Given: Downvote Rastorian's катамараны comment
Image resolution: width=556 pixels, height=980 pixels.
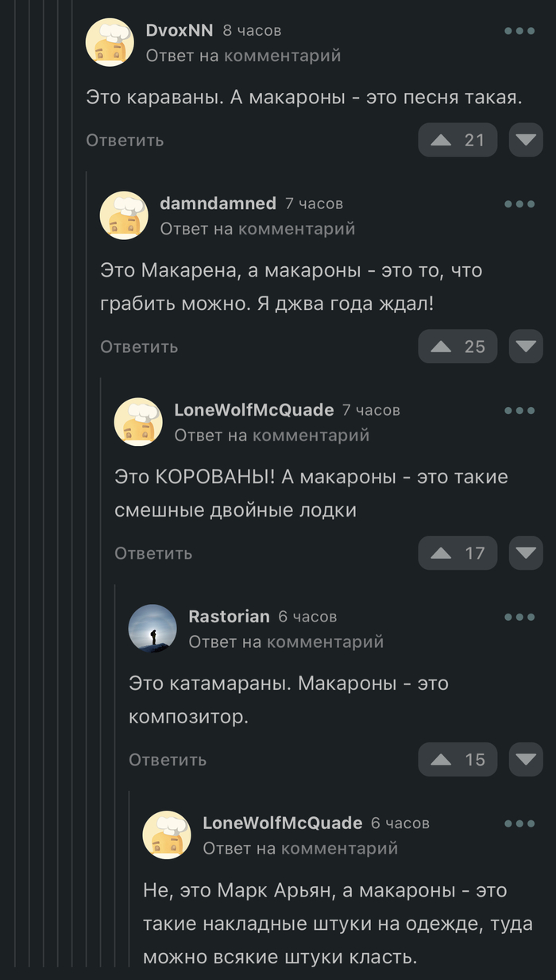Looking at the screenshot, I should (x=526, y=760).
